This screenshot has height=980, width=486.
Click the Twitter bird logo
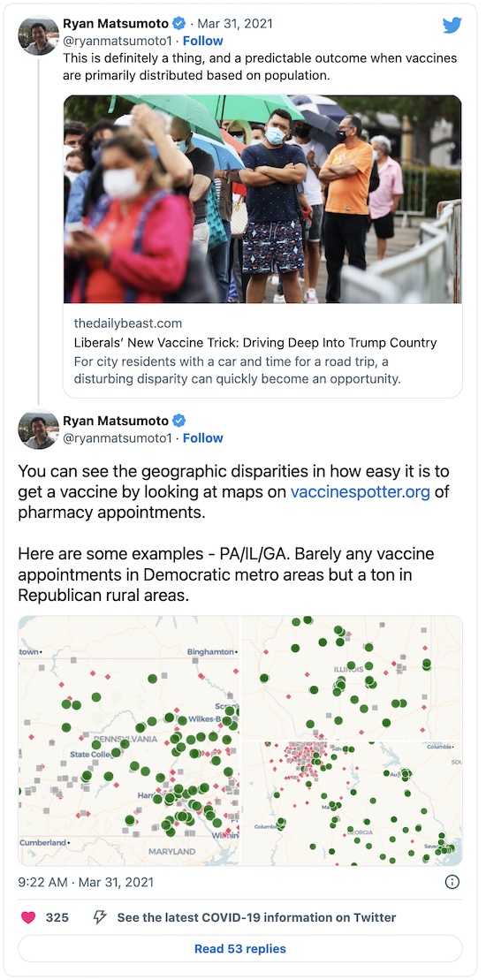(x=452, y=25)
